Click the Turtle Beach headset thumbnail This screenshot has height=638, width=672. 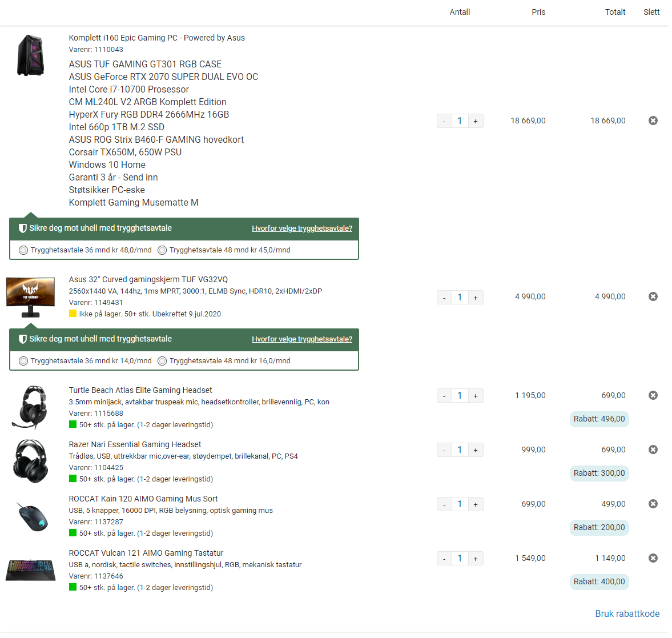coord(30,407)
